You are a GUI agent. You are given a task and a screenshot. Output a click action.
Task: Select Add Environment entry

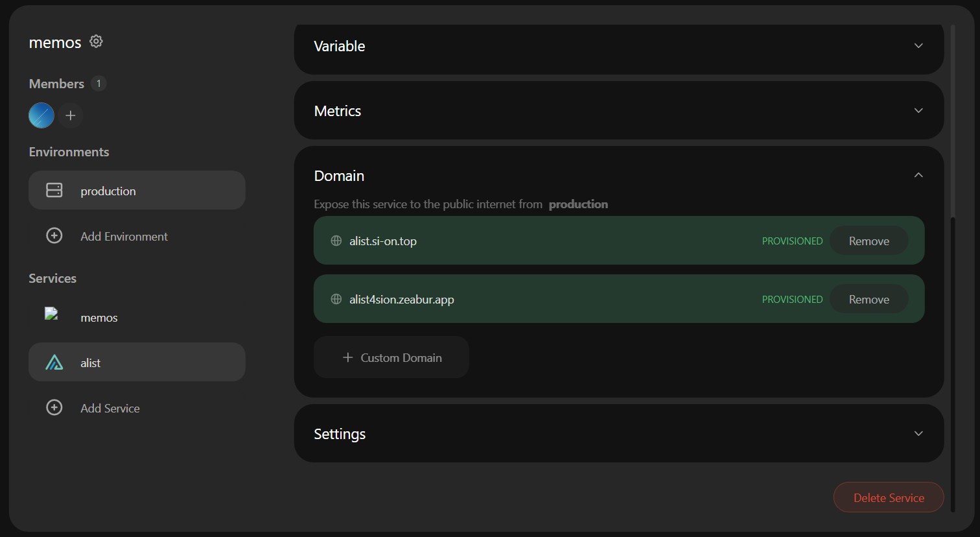(x=137, y=236)
